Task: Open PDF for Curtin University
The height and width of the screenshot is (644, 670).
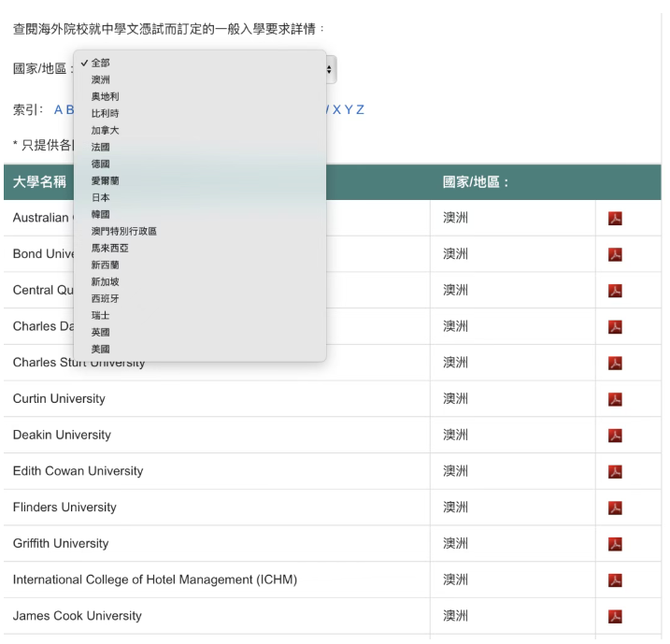Action: [x=615, y=399]
